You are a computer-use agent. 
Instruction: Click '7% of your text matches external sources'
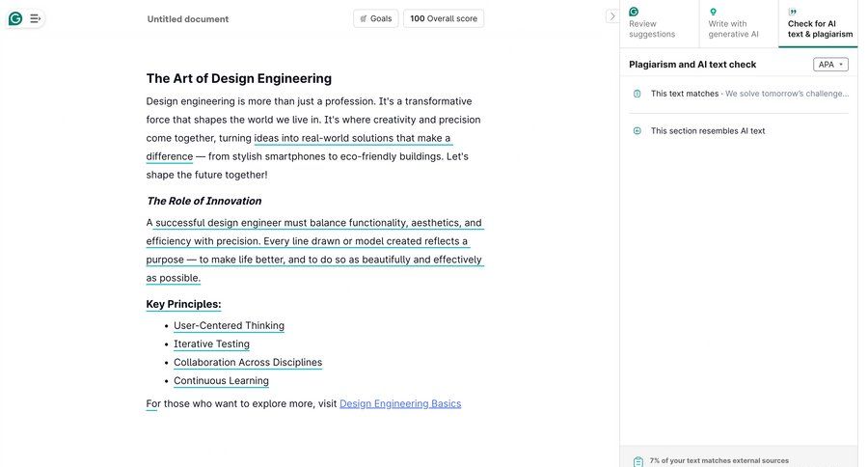click(719, 460)
